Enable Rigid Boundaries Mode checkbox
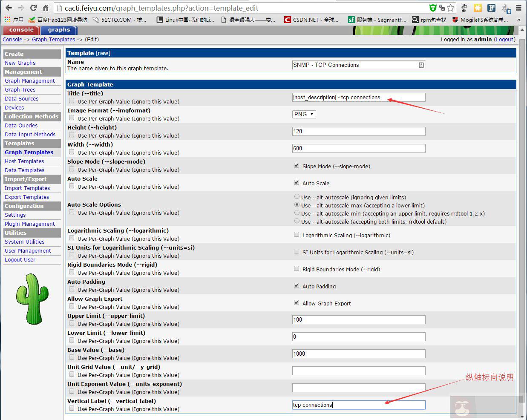The image size is (527, 420). [x=297, y=269]
